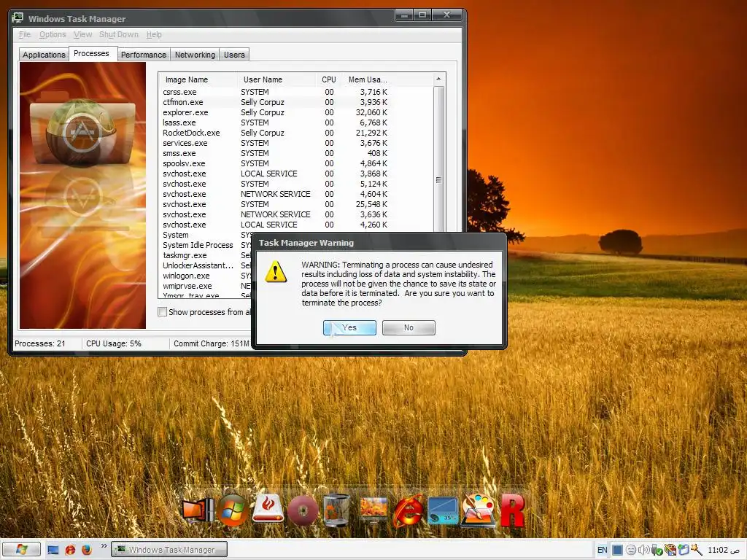Select the taskmgr.exe process row
Image resolution: width=747 pixels, height=560 pixels.
point(205,255)
